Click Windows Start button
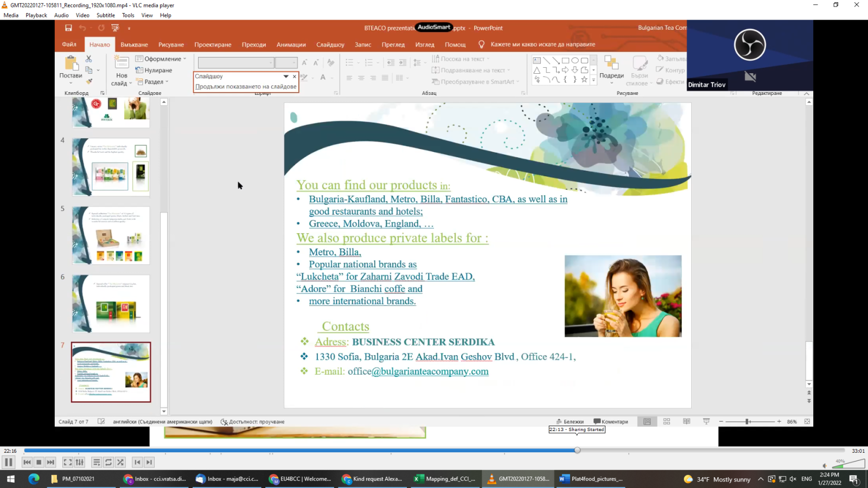Viewport: 868px width, 488px height. click(11, 479)
